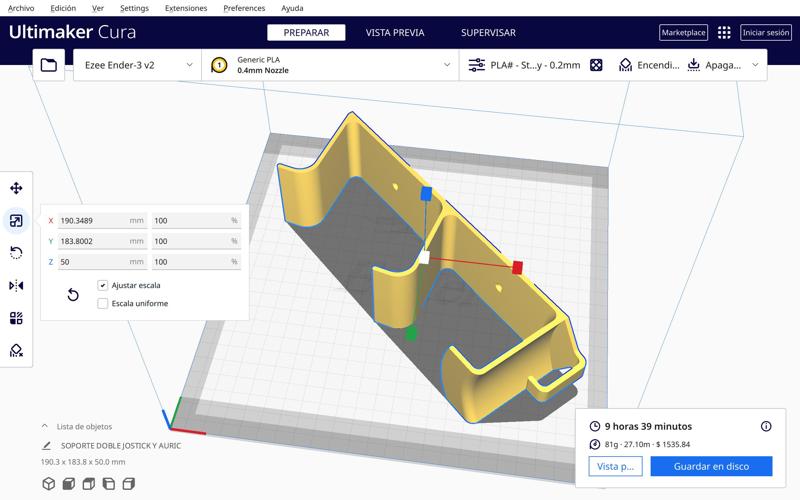Open file with folder icon button

(x=48, y=65)
